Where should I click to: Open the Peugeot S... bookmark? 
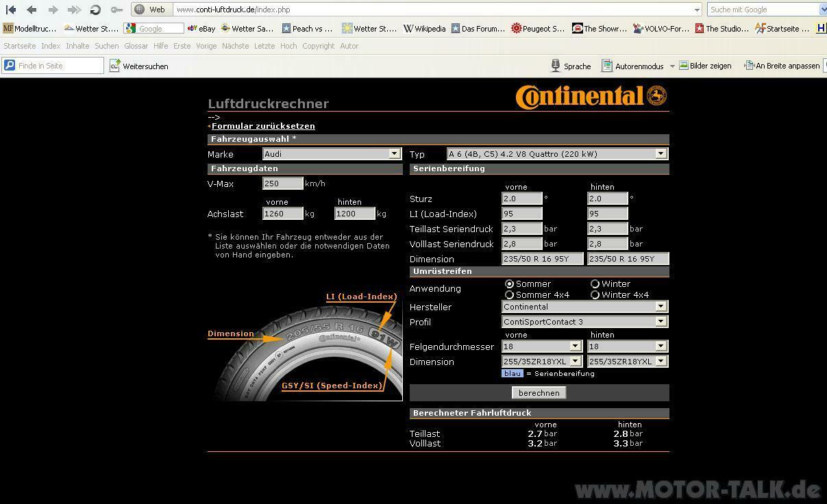538,28
